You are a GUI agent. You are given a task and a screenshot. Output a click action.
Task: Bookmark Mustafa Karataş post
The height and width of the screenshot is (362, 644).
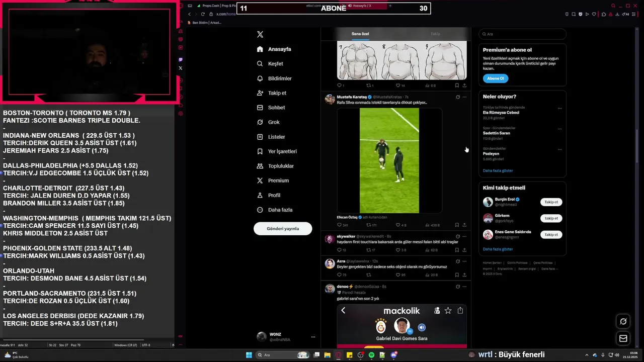(457, 225)
